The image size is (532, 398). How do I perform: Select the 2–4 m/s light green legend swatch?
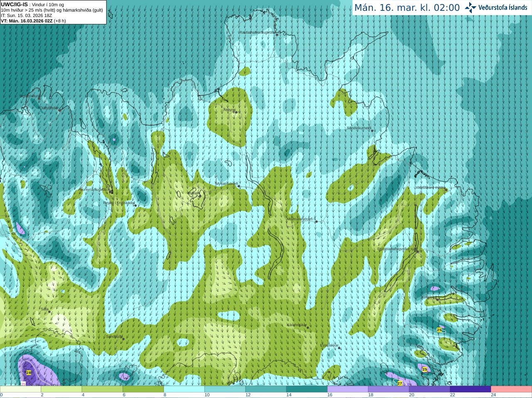tap(62, 389)
